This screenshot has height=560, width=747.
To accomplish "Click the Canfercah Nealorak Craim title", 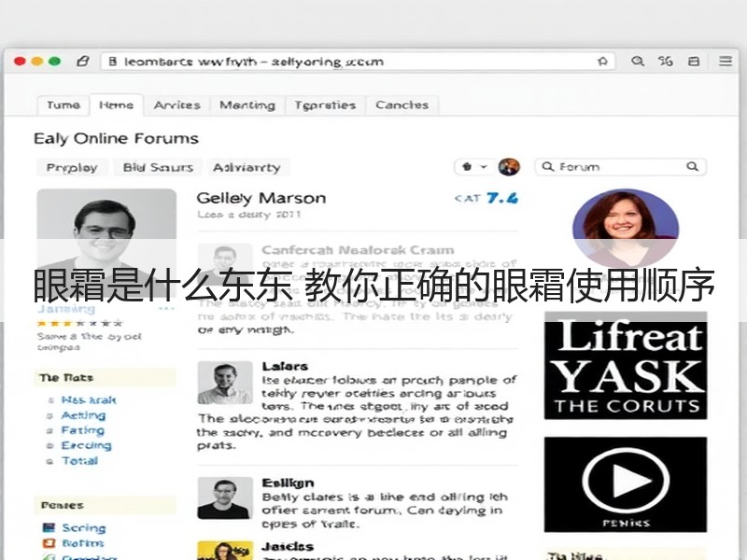I will click(358, 250).
